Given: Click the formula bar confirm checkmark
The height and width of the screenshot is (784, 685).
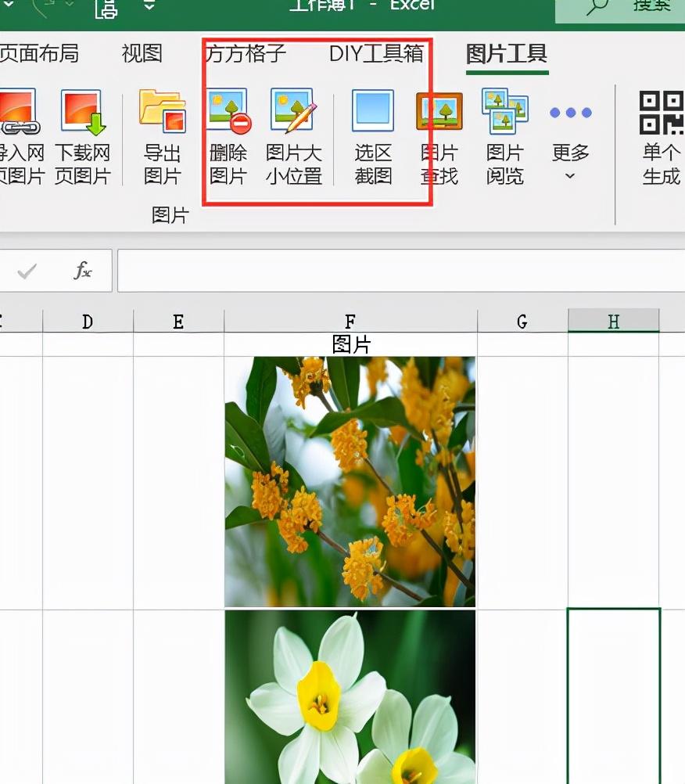Looking at the screenshot, I should (x=27, y=271).
